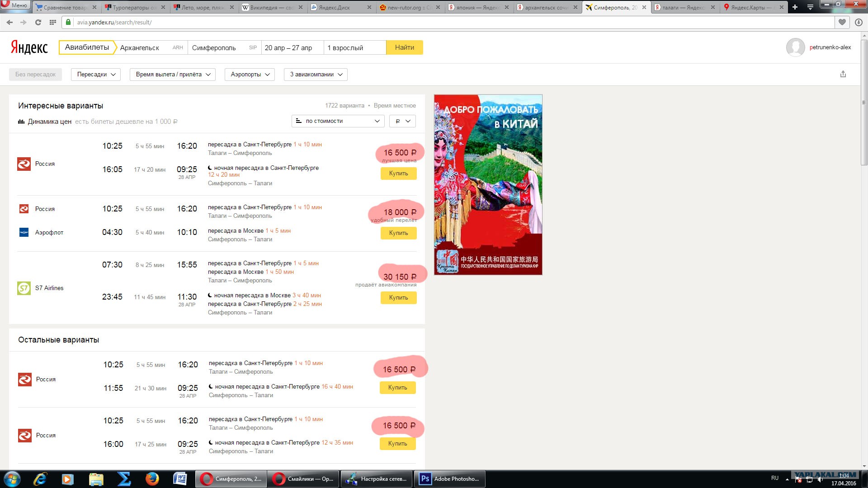Bookmark the page with the heart icon
868x488 pixels.
pyautogui.click(x=842, y=22)
